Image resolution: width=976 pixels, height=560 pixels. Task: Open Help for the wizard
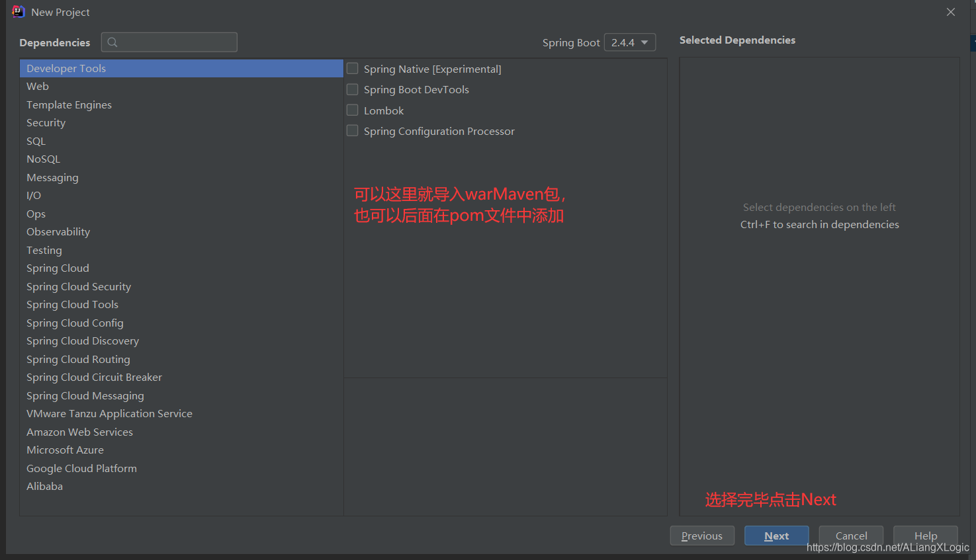(x=926, y=536)
